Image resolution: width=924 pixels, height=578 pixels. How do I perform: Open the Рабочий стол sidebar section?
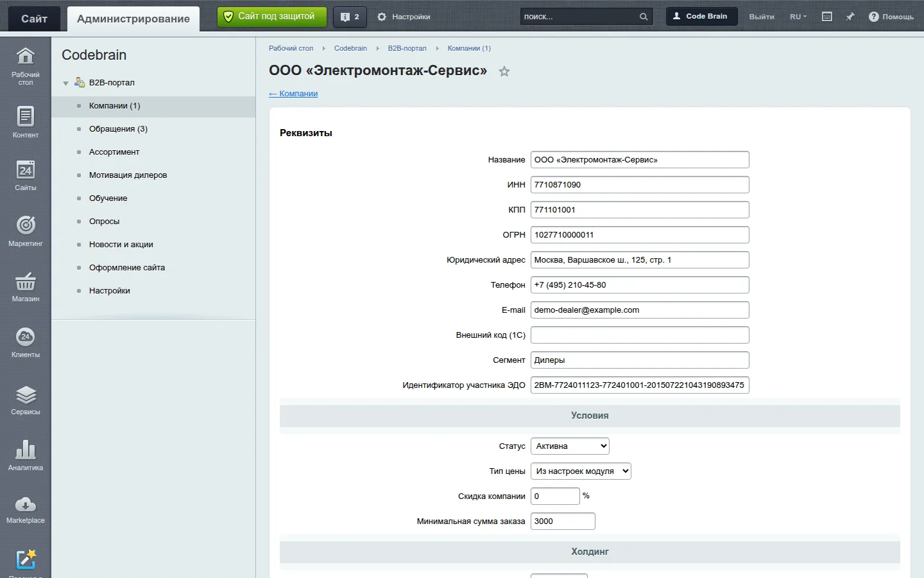coord(25,66)
